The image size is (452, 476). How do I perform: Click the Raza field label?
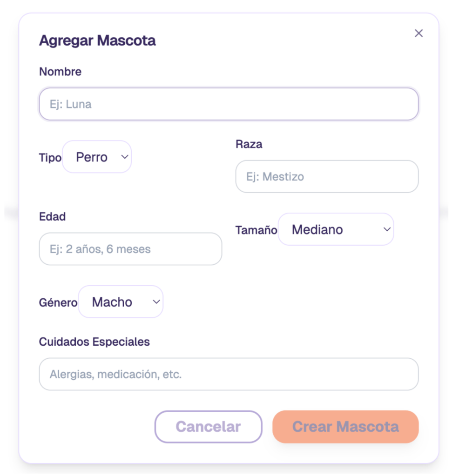tap(249, 144)
